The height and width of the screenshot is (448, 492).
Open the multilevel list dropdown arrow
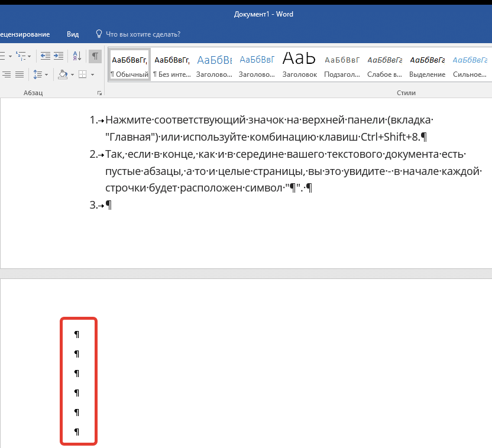tap(29, 56)
